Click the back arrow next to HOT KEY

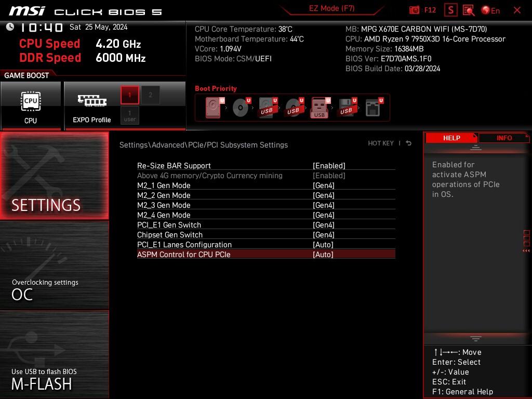pyautogui.click(x=408, y=143)
